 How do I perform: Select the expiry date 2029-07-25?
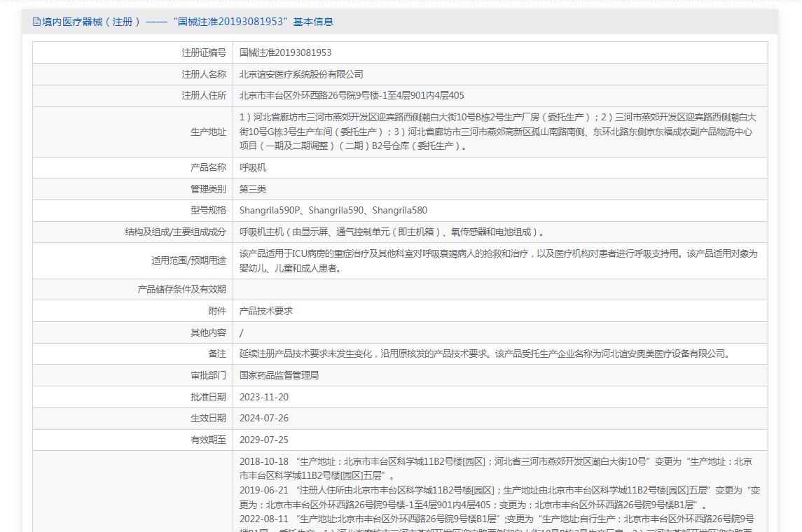[x=264, y=440]
